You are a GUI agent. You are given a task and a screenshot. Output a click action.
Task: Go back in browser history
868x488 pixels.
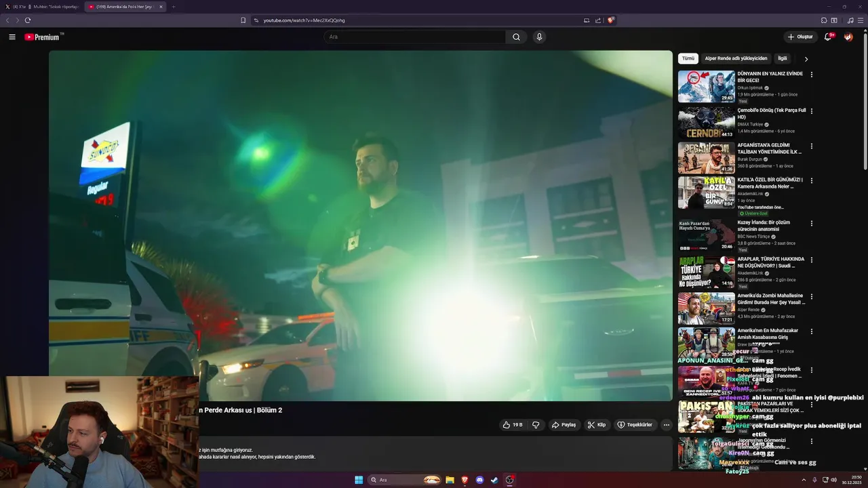(x=7, y=20)
